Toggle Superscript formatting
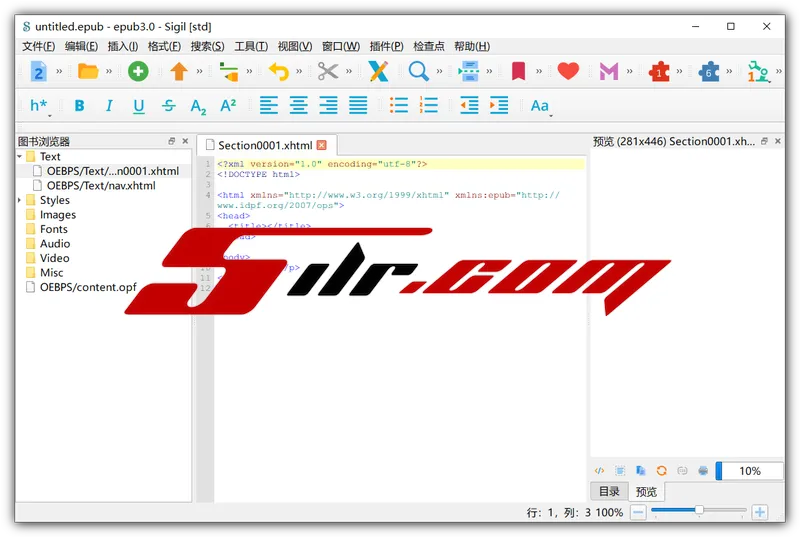Image resolution: width=800 pixels, height=537 pixels. [x=228, y=105]
